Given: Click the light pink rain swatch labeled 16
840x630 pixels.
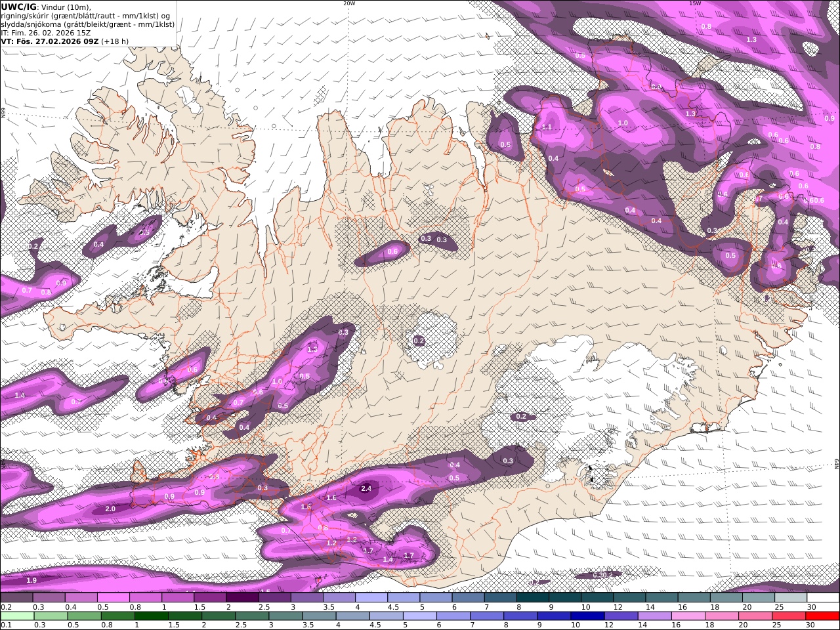Looking at the screenshot, I should pyautogui.click(x=689, y=616).
